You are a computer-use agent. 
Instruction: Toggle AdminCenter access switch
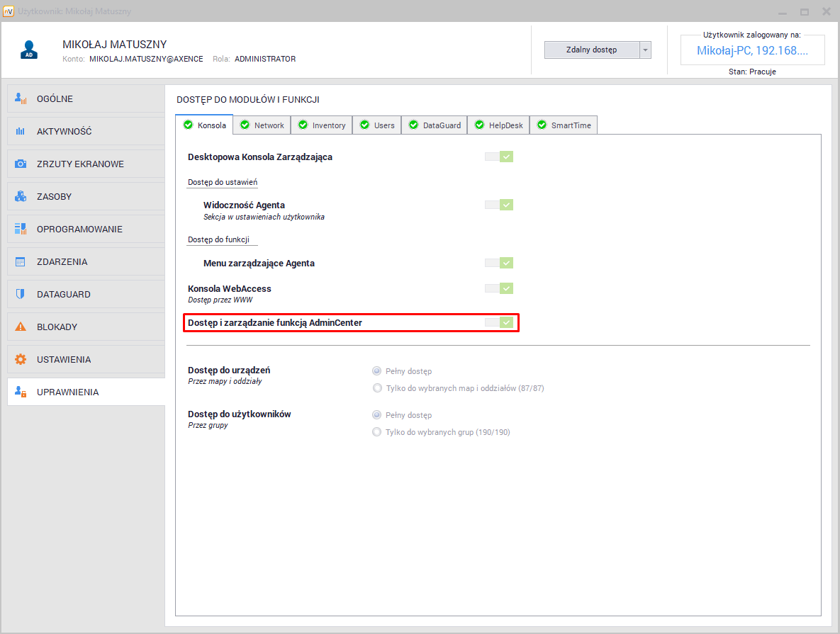coord(499,322)
